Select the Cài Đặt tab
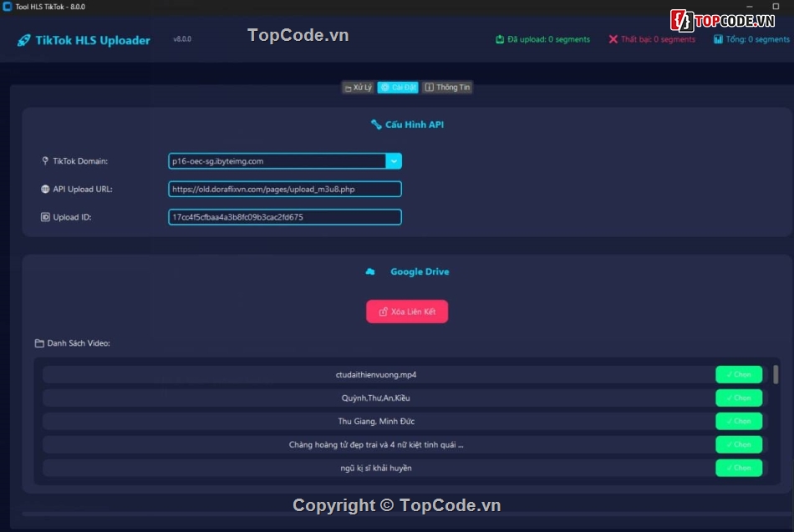This screenshot has height=532, width=794. tap(398, 86)
